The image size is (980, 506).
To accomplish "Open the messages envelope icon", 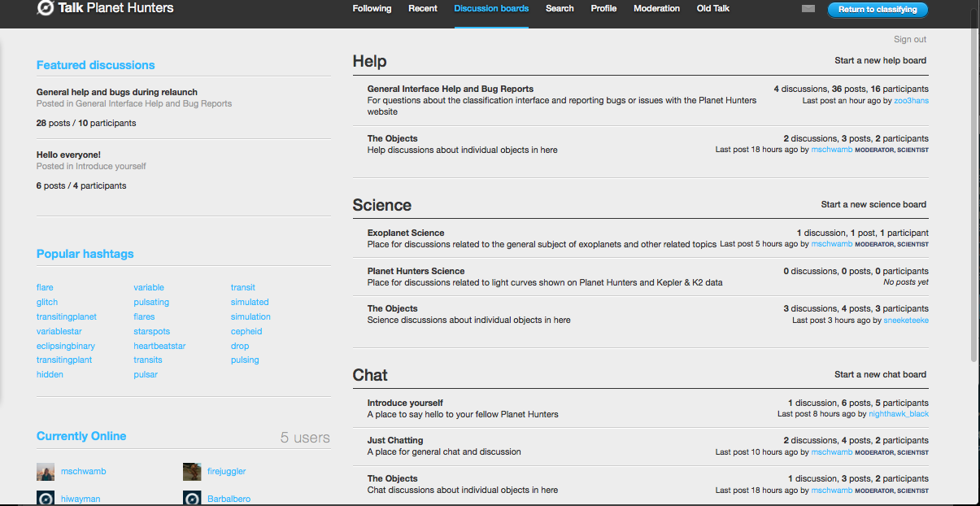I will 808,7.
